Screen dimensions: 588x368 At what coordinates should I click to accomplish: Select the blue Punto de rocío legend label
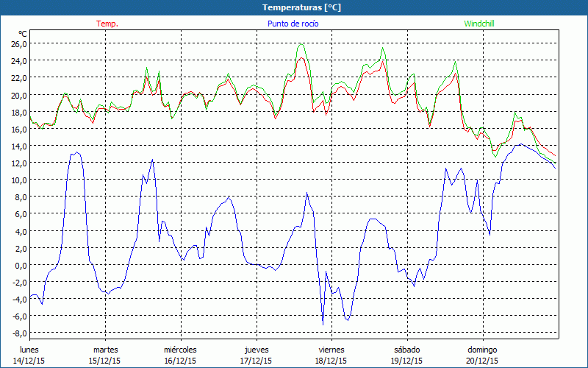(293, 24)
